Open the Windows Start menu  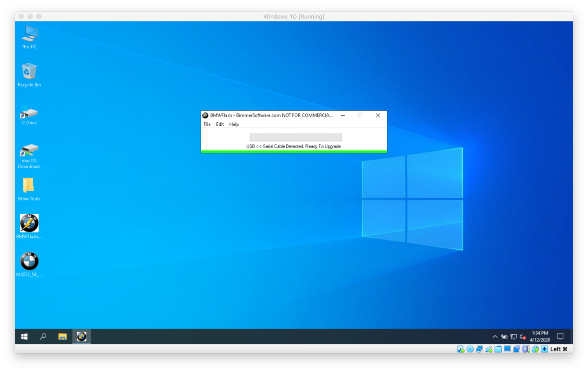coord(24,336)
